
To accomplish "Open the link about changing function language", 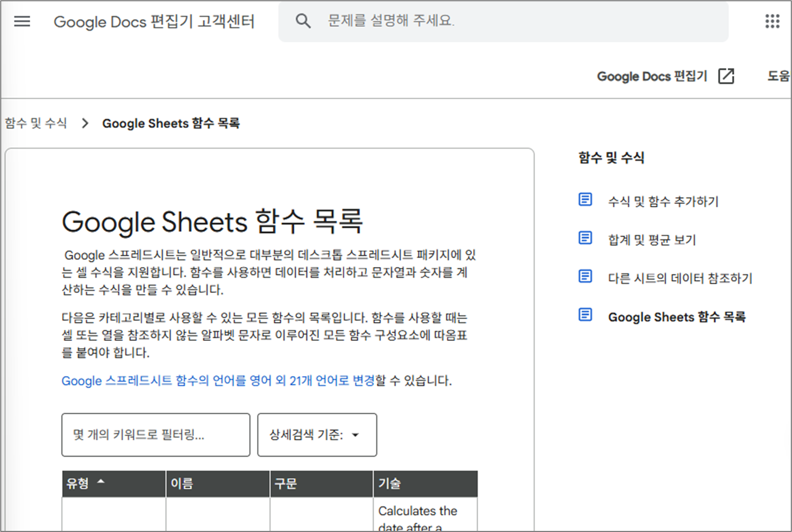I will 218,381.
